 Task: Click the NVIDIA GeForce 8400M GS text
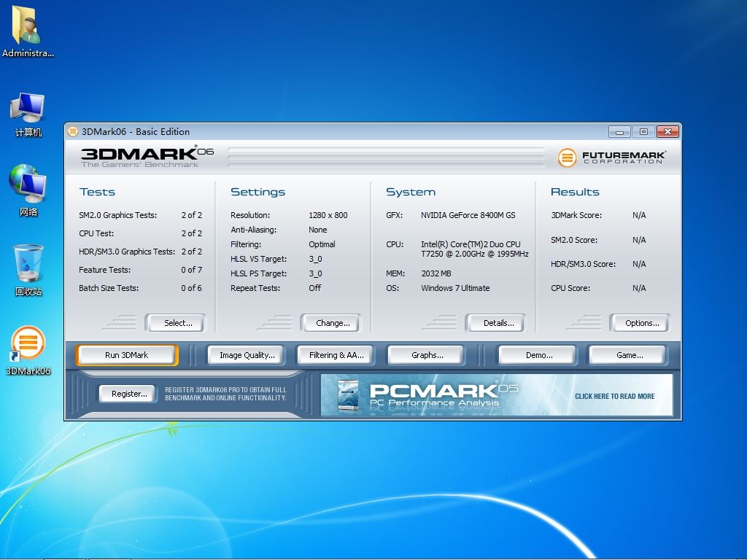[468, 215]
